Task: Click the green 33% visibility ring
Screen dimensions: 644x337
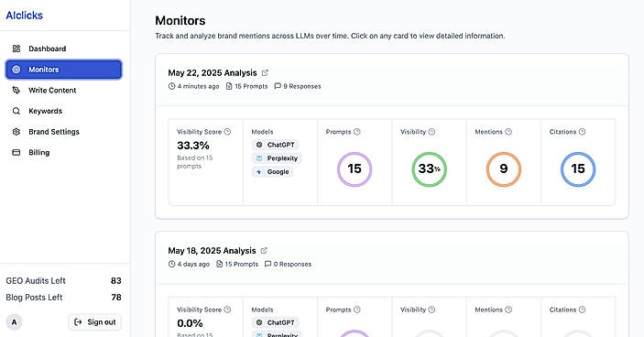Action: (x=430, y=169)
